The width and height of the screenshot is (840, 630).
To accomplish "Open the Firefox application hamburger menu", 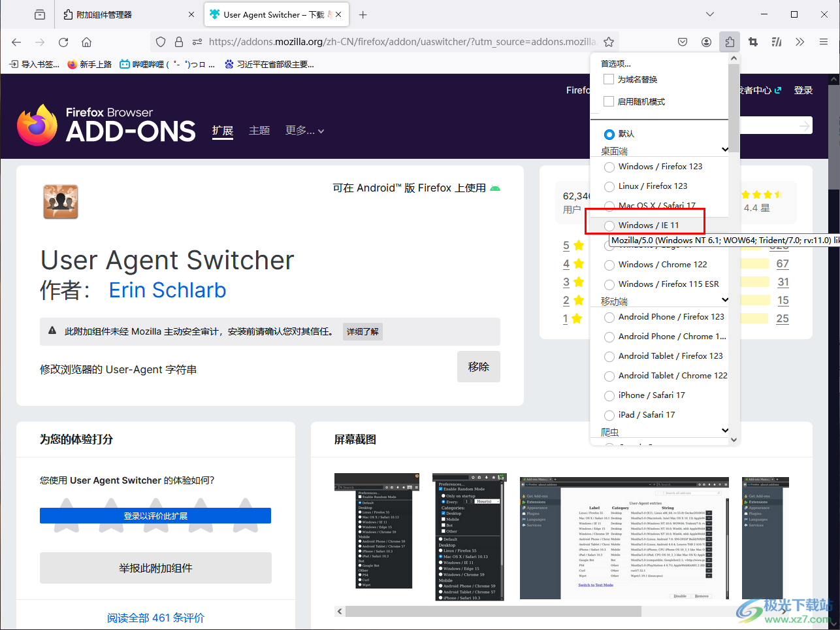I will [x=824, y=42].
